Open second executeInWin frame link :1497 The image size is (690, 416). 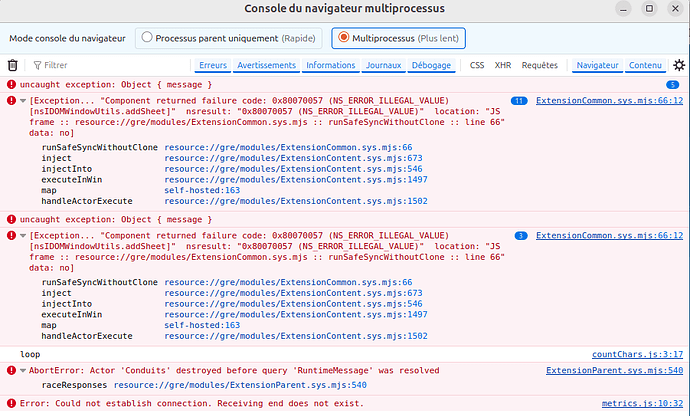[296, 315]
